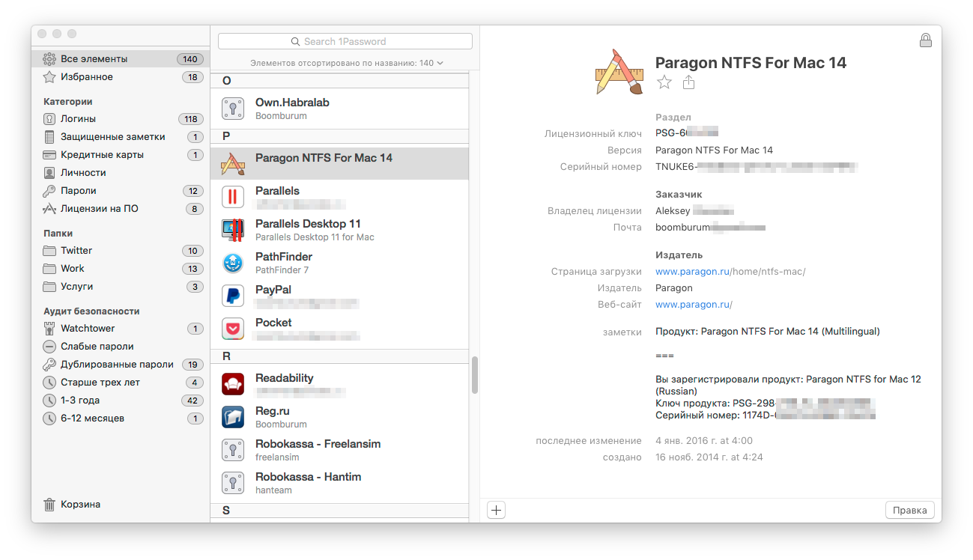Open the Parallels login entry icon
The height and width of the screenshot is (560, 973).
233,197
